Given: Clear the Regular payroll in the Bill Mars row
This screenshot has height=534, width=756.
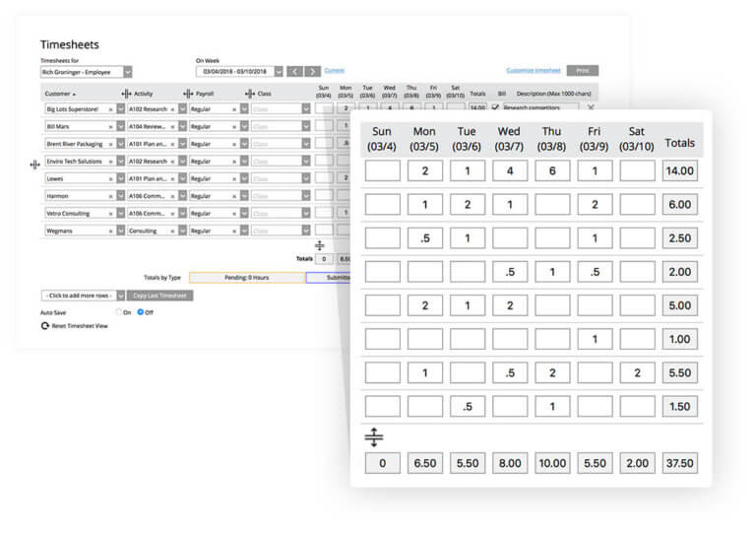Looking at the screenshot, I should 234,127.
